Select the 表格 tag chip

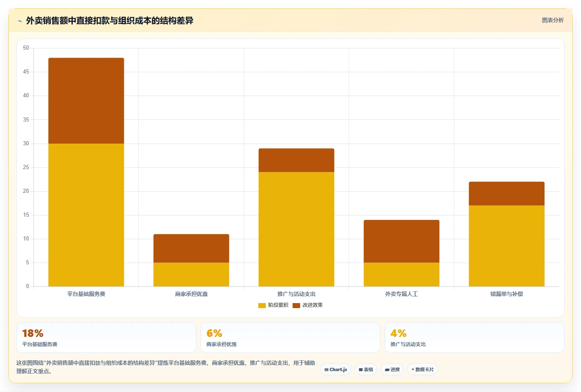click(366, 369)
